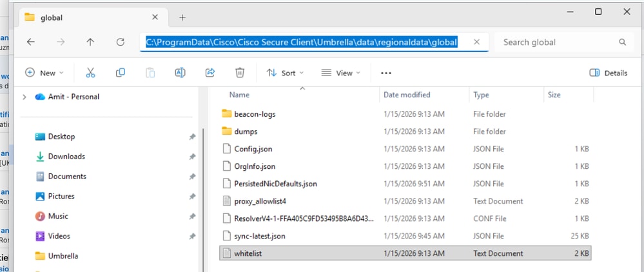Click the dumps folder icon

click(227, 131)
